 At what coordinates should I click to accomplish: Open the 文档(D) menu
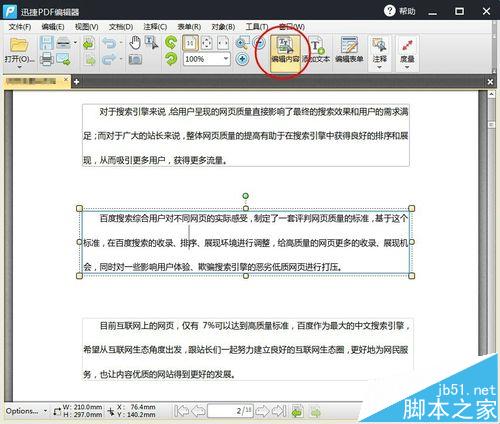click(x=121, y=27)
